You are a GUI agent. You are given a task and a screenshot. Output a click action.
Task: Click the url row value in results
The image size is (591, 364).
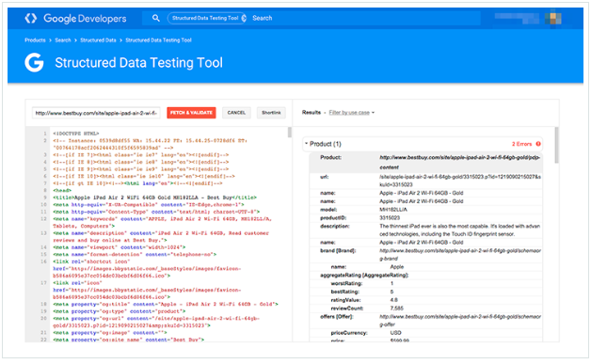pyautogui.click(x=460, y=181)
